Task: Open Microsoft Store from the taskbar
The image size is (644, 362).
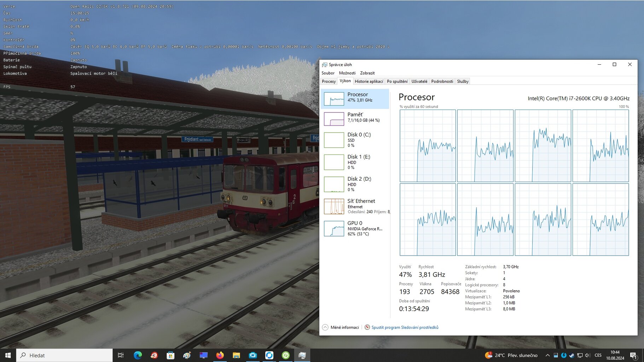Action: point(170,355)
